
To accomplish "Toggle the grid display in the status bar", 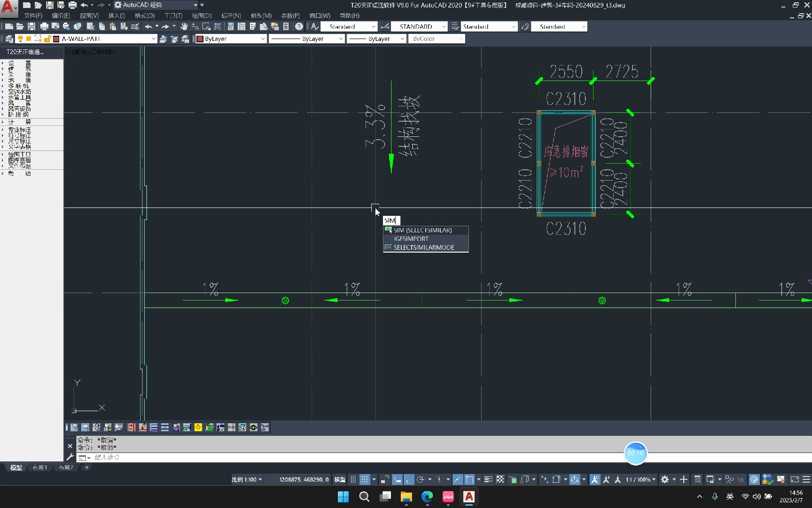I will coord(365,479).
